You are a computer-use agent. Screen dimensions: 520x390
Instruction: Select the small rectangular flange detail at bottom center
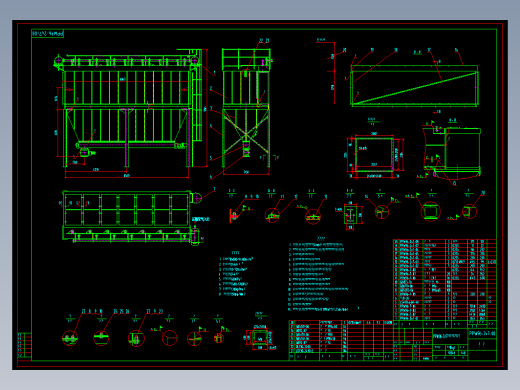point(260,337)
